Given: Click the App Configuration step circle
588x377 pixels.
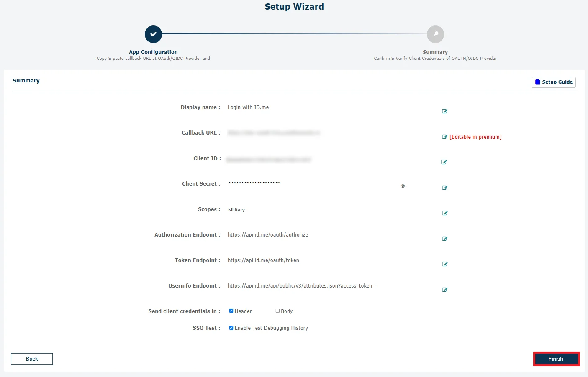Looking at the screenshot, I should pyautogui.click(x=153, y=34).
